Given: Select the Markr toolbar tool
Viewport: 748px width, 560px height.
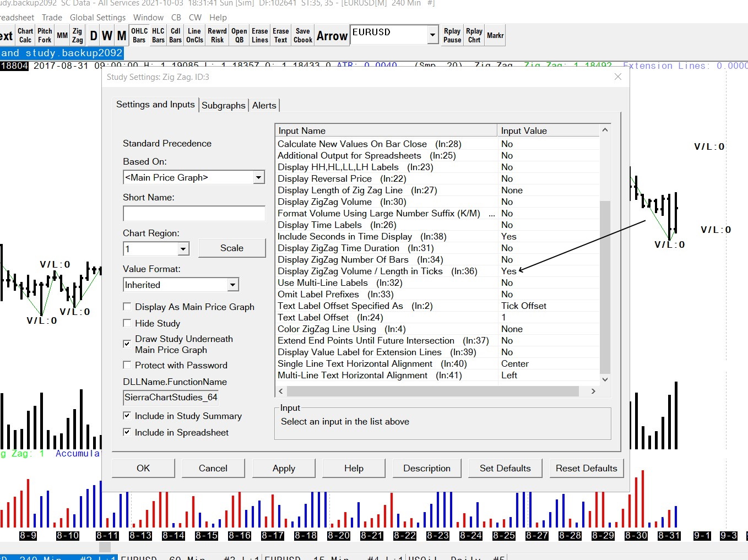Looking at the screenshot, I should (x=495, y=35).
